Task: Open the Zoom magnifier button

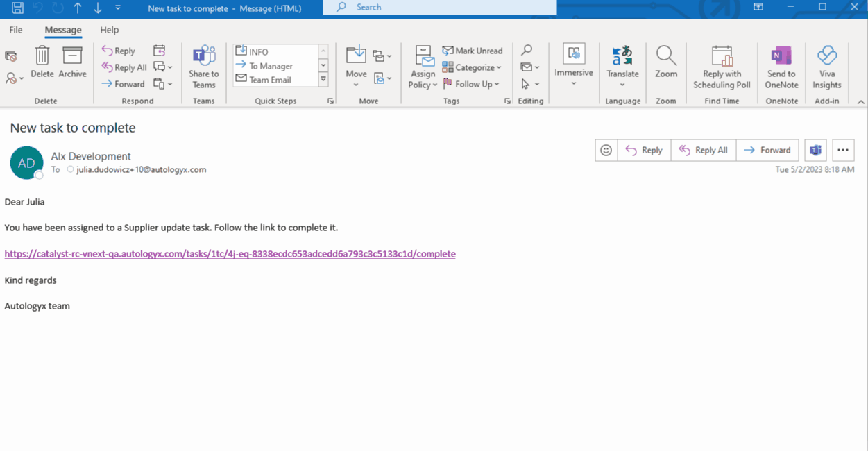Action: coord(666,62)
